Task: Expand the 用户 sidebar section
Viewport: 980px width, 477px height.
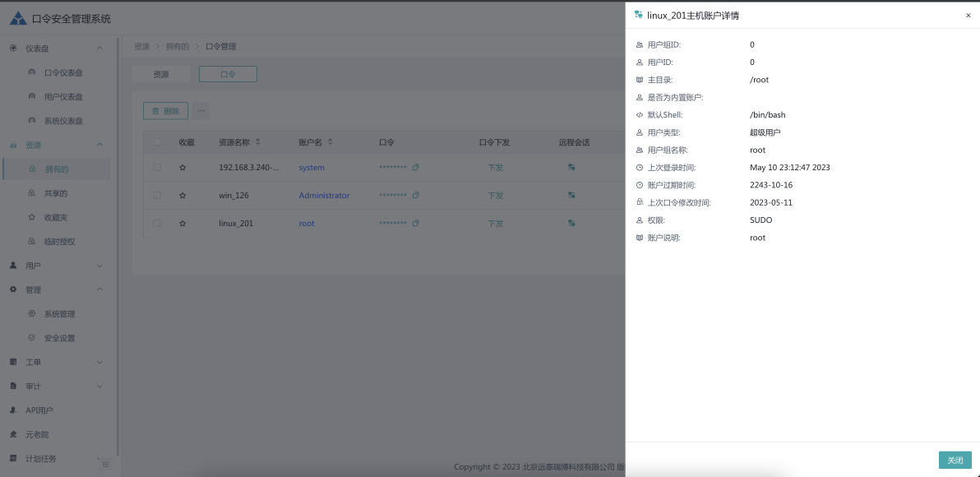Action: click(x=99, y=266)
